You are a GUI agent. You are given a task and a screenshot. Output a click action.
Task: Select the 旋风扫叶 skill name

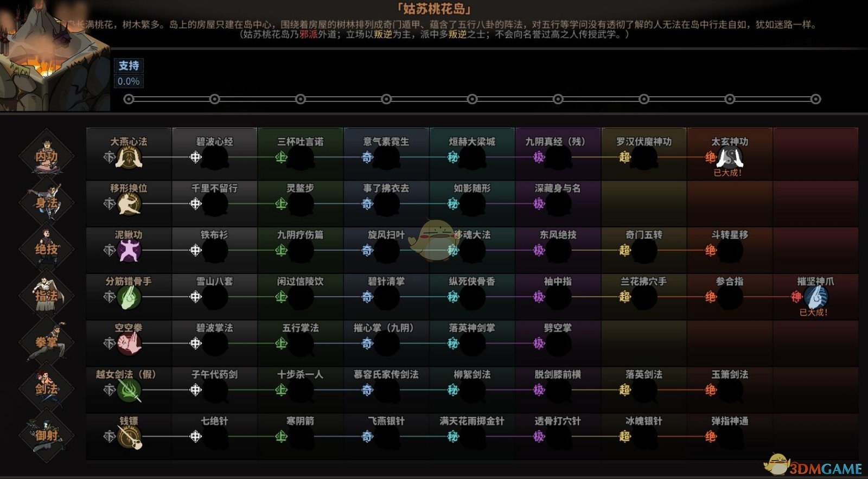(x=386, y=235)
